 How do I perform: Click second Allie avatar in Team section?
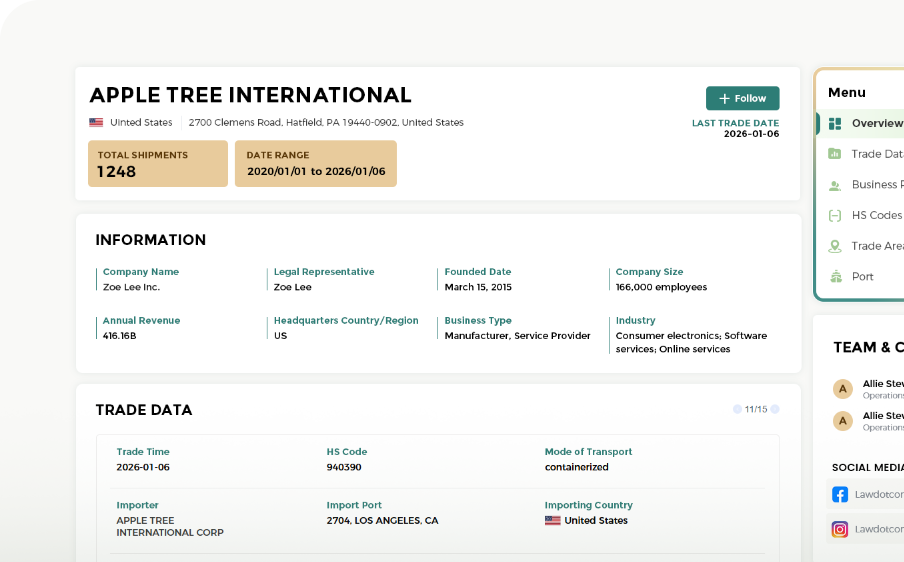coord(843,421)
